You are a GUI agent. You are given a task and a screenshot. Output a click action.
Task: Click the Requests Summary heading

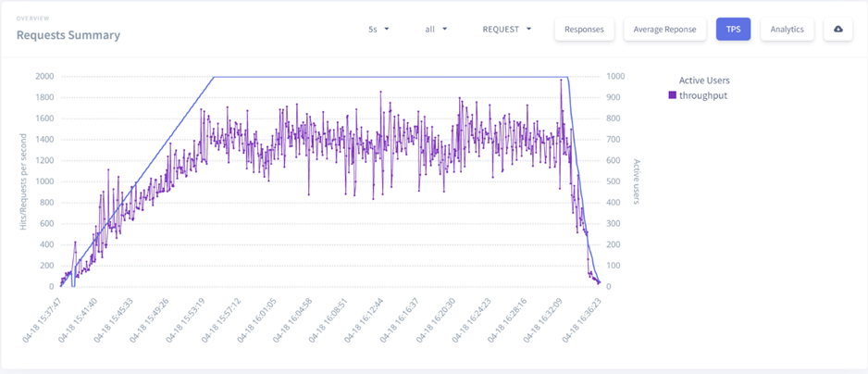(x=68, y=35)
